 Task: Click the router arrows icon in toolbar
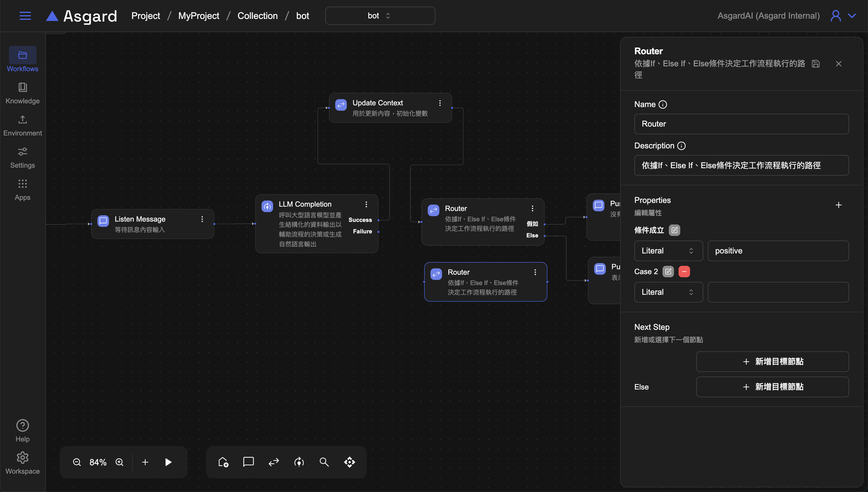click(274, 462)
